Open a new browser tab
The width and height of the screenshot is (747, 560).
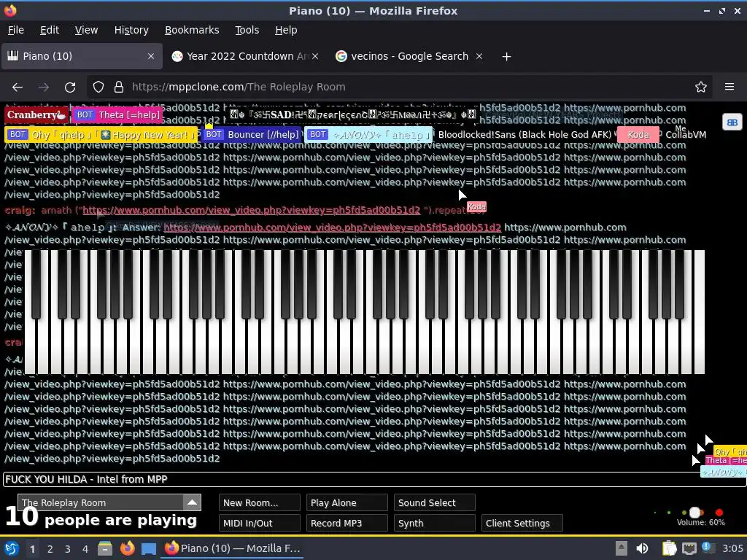[506, 57]
